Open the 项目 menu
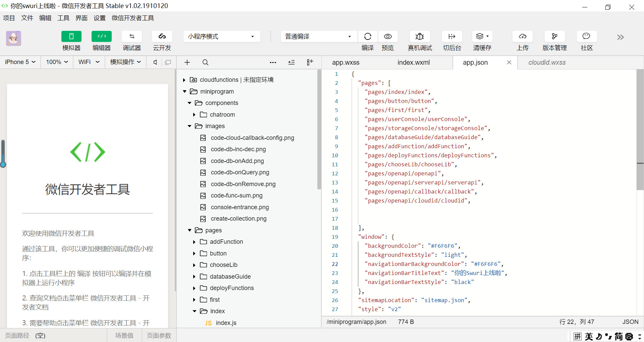This screenshot has height=342, width=644. 9,18
